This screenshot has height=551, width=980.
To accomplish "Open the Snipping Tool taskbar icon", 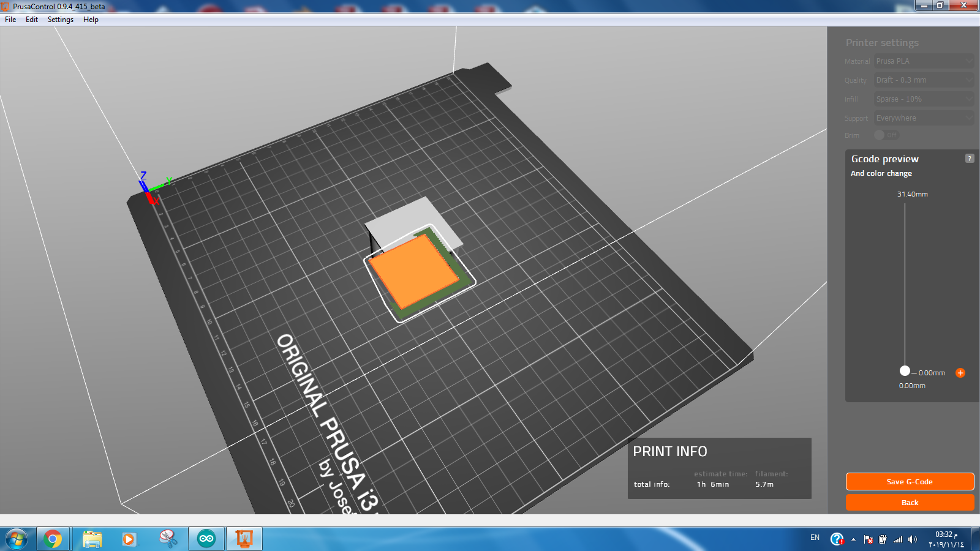I will (x=168, y=539).
